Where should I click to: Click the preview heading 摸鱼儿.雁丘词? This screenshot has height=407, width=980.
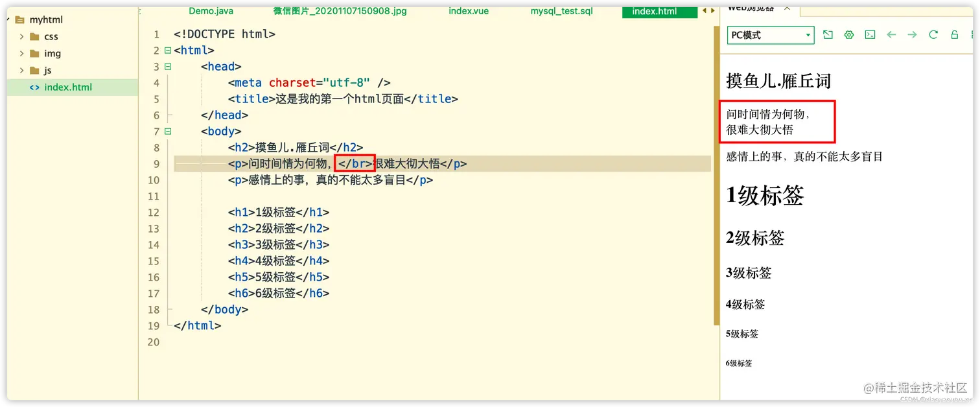[x=778, y=81]
